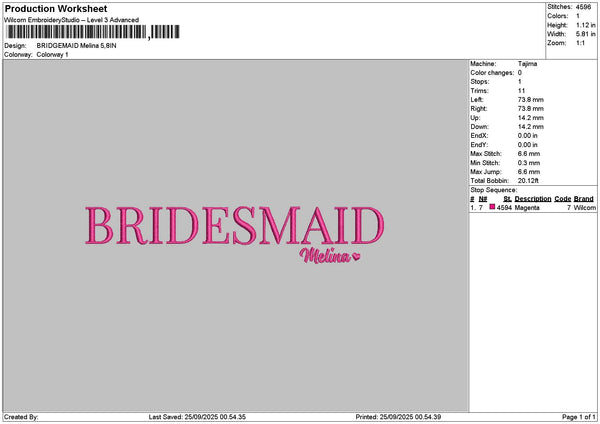Image resolution: width=600 pixels, height=424 pixels.
Task: Click the Zoom value 1:1
Action: [580, 43]
